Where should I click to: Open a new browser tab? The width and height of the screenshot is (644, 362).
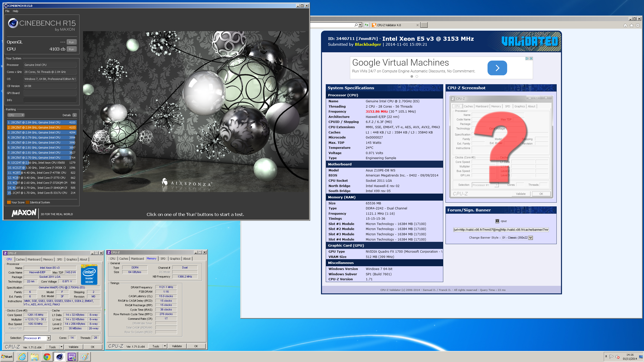coord(424,25)
